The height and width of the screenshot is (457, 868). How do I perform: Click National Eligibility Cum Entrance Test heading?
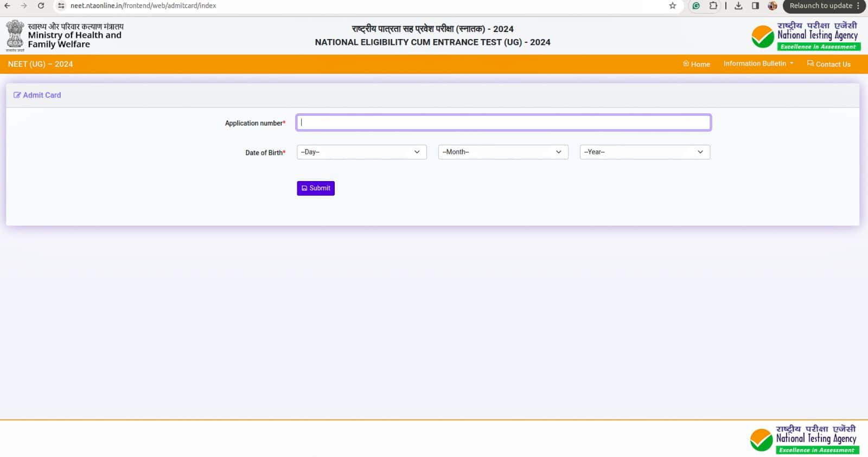[x=432, y=42]
